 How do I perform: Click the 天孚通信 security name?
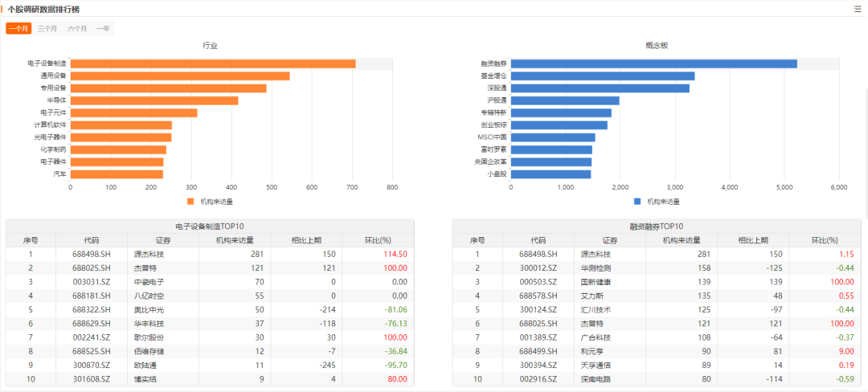[596, 365]
